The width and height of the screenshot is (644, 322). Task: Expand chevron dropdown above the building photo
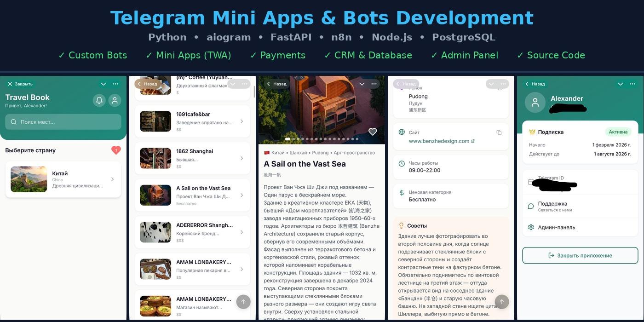pyautogui.click(x=362, y=84)
